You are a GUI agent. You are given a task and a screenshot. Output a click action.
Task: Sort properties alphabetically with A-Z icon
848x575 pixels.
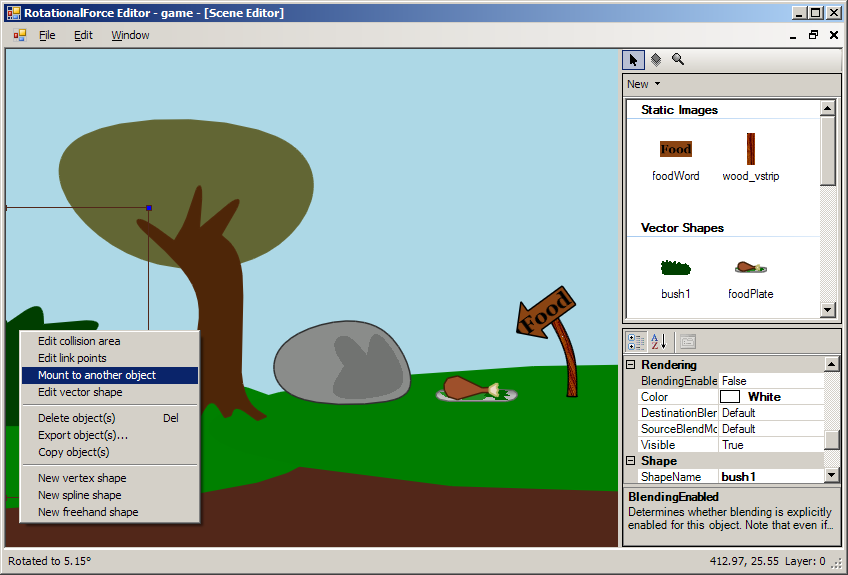658,342
